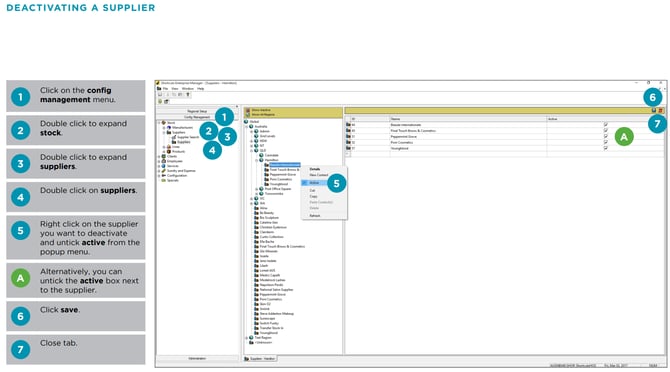Click the red close-tab icon in the yellow bar
670x372 pixels.
click(x=660, y=111)
